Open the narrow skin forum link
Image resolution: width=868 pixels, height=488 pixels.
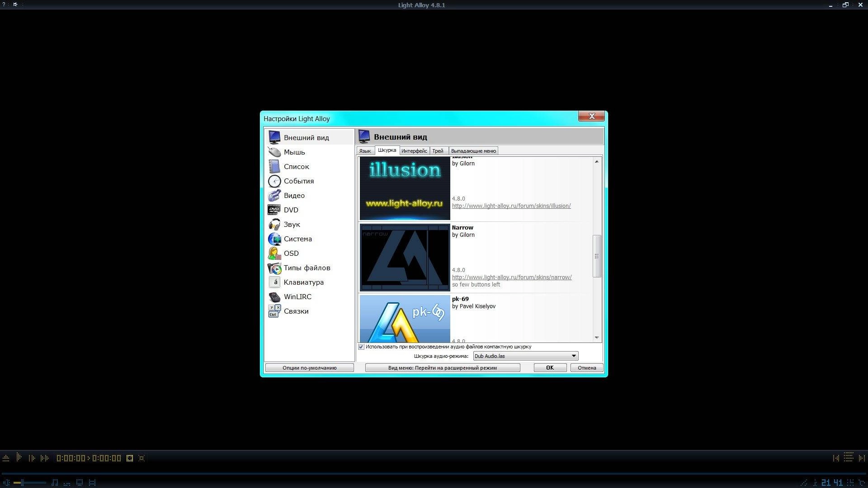[x=512, y=277]
